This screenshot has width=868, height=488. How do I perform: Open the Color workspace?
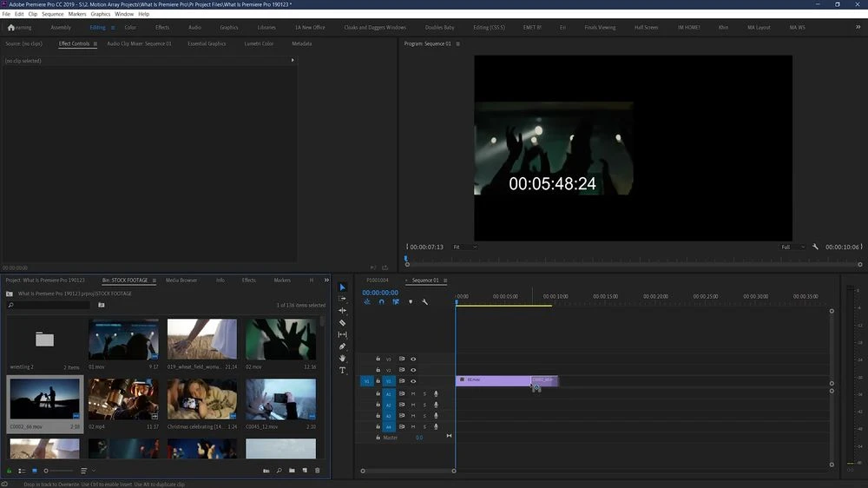click(x=130, y=28)
